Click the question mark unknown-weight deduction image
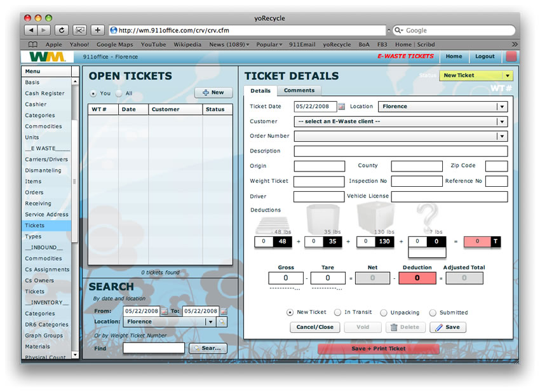Image resolution: width=540 pixels, height=392 pixels. [x=428, y=218]
